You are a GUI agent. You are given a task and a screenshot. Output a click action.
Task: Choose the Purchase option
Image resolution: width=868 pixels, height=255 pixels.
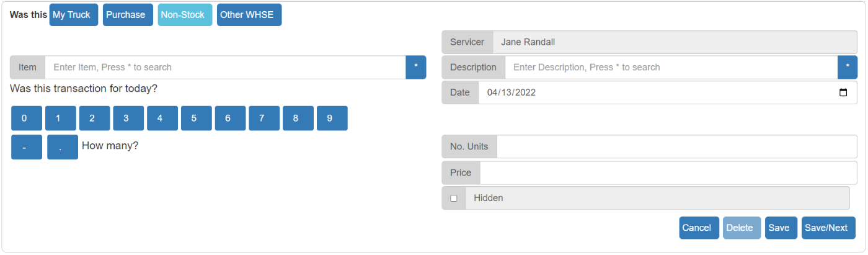coord(128,15)
